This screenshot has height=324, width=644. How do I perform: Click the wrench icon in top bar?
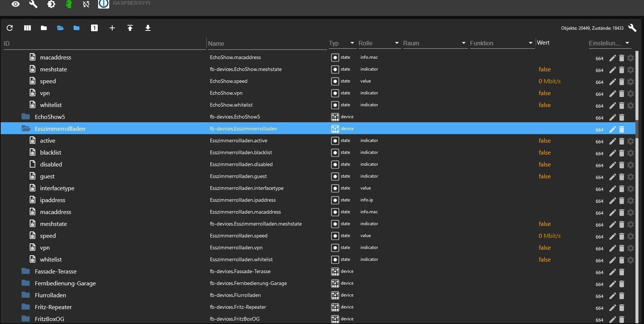click(x=33, y=4)
